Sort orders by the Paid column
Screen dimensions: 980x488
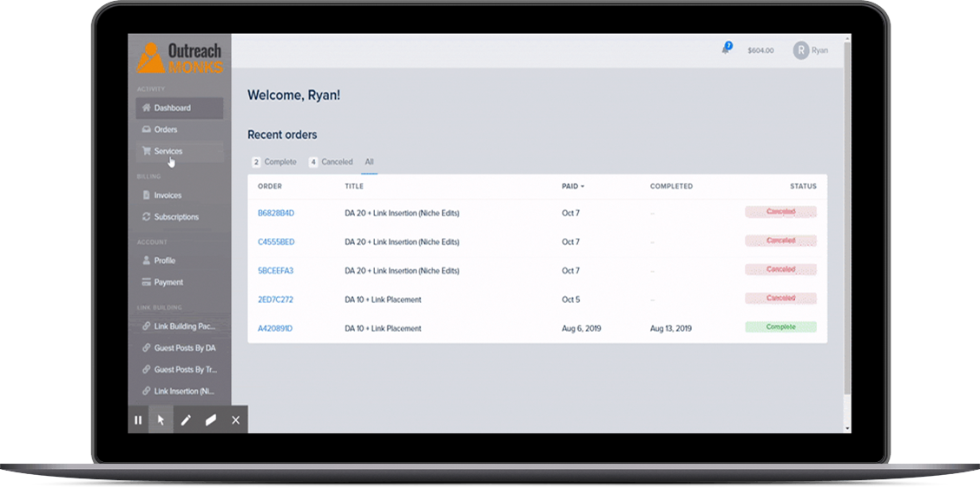point(572,187)
